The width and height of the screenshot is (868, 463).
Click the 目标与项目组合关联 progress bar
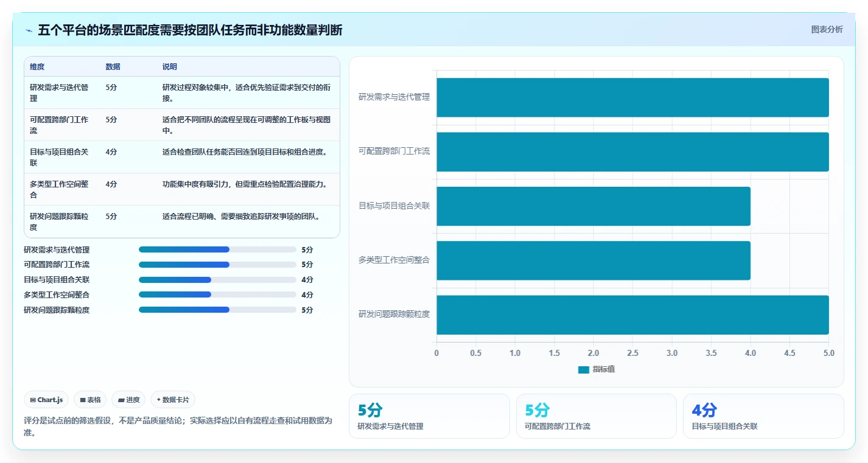(x=217, y=280)
